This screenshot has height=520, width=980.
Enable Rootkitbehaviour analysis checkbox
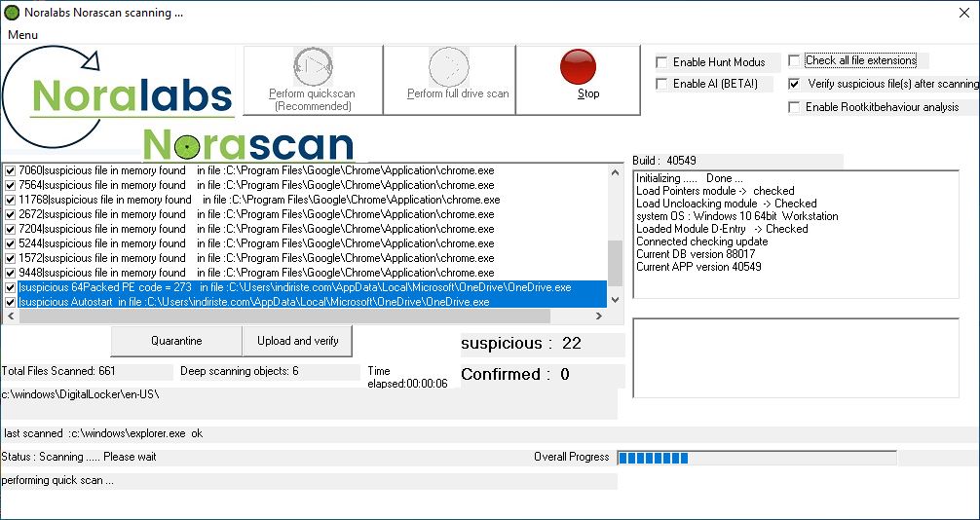point(794,107)
